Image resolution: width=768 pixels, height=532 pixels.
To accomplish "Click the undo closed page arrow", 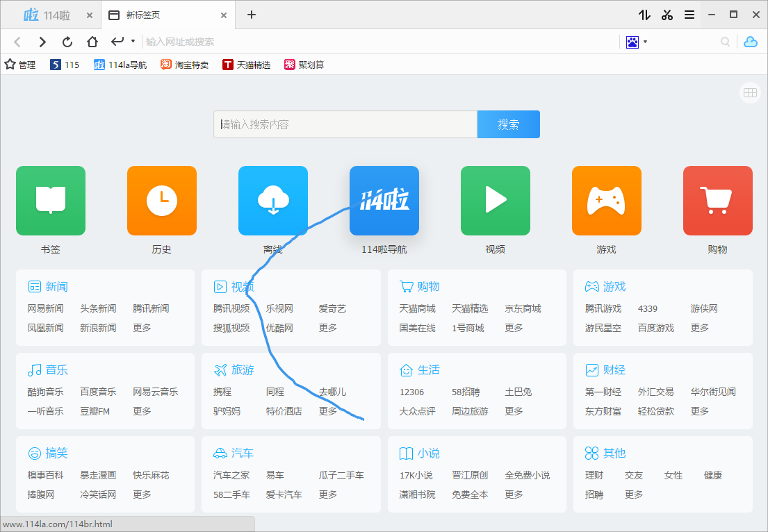I will pyautogui.click(x=117, y=42).
